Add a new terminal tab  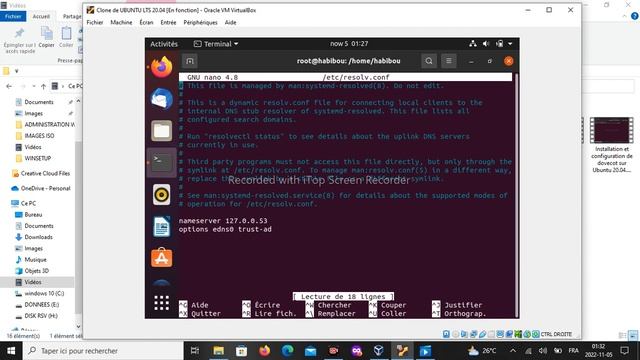190,61
